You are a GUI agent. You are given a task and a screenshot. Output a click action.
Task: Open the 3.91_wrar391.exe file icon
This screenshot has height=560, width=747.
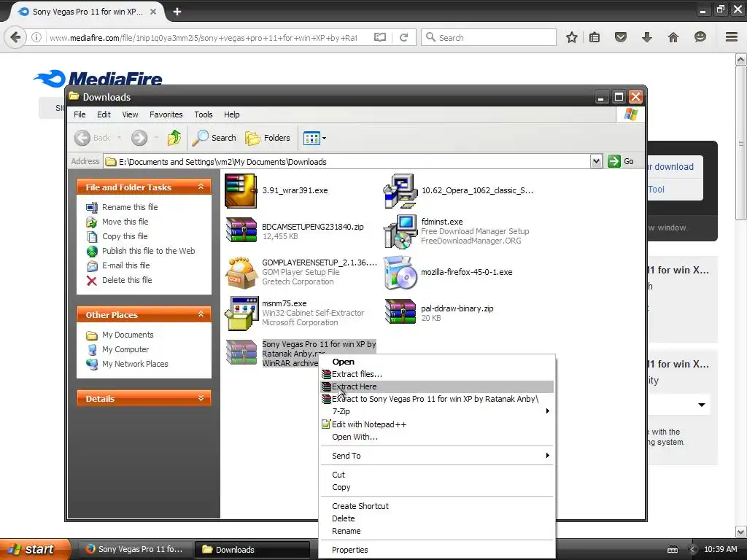pos(241,191)
